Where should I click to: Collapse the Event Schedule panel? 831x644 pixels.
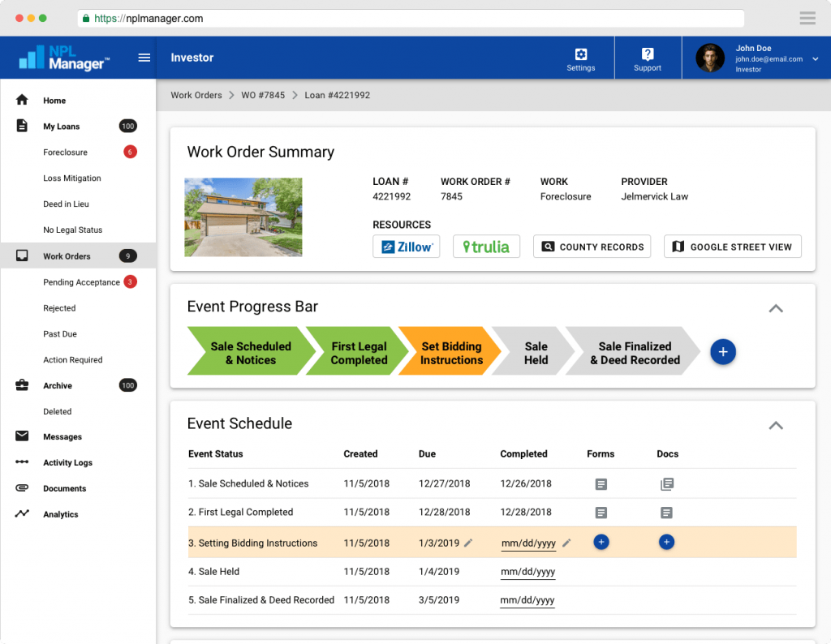click(x=776, y=425)
